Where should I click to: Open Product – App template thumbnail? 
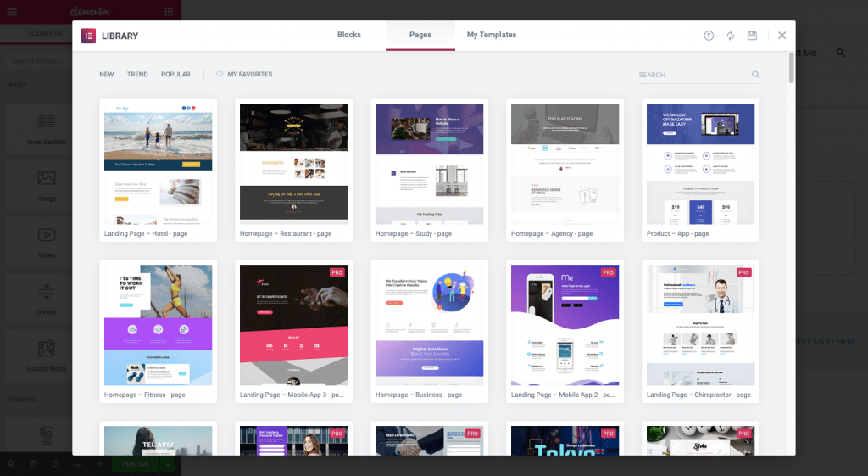click(700, 164)
